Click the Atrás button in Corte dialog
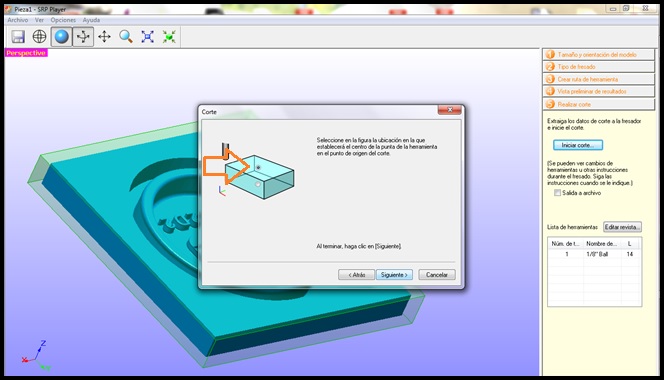 357,275
